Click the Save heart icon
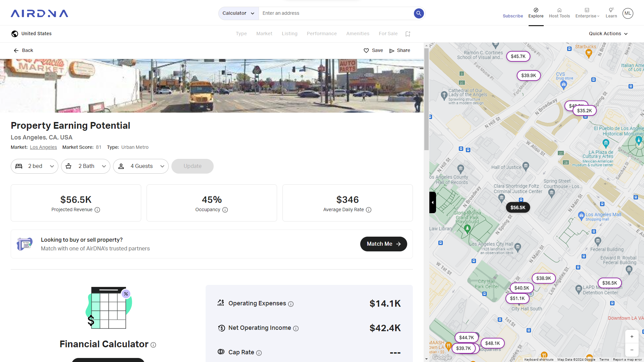The image size is (644, 362). coord(366,50)
